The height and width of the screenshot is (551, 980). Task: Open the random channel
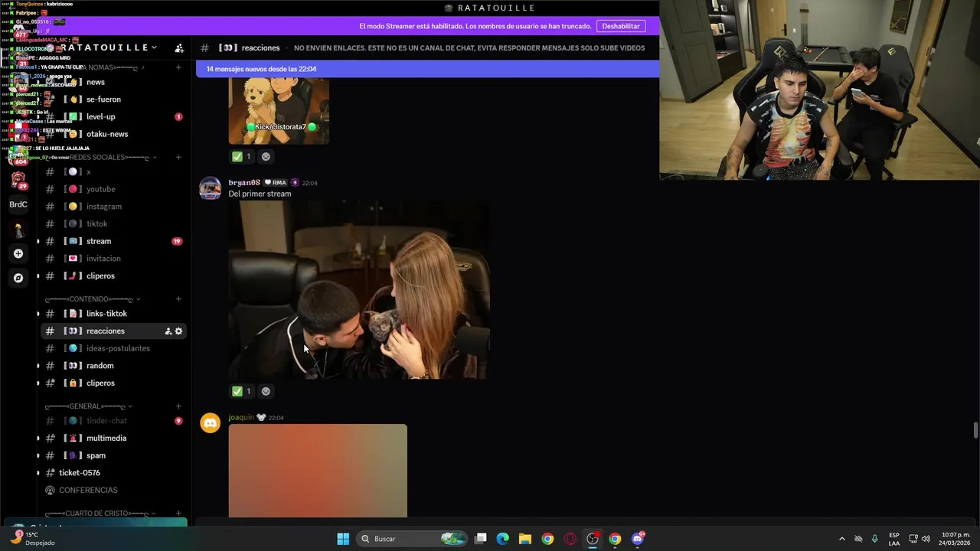[113, 366]
